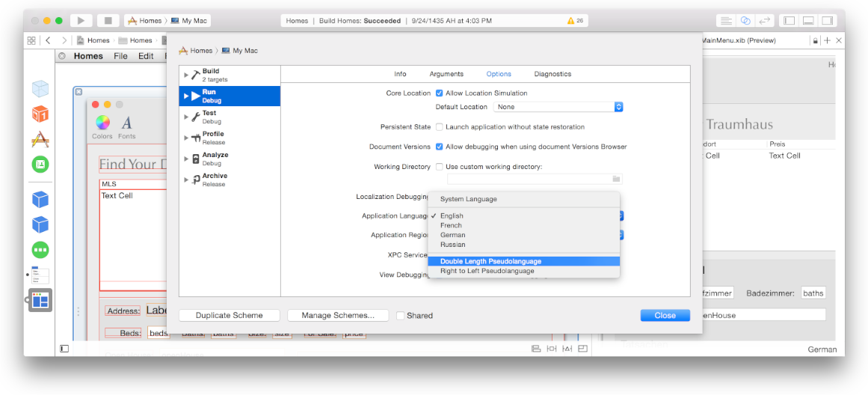Screen dimensions: 868x395
Task: Enable Launch application without state restoration
Action: pos(440,127)
